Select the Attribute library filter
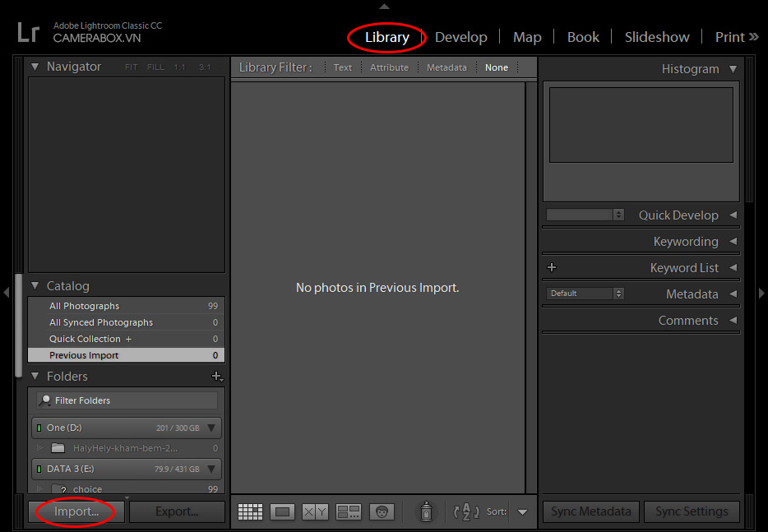 tap(389, 67)
